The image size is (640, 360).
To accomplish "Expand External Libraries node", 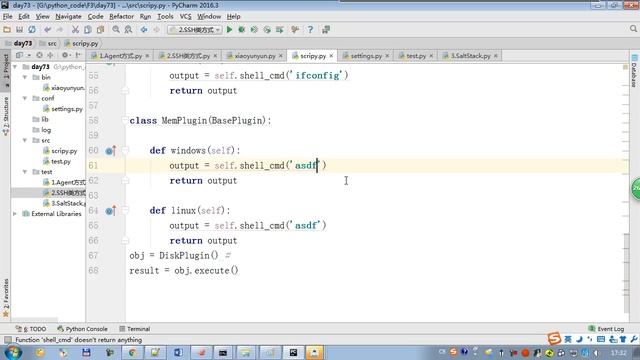I will [x=15, y=214].
